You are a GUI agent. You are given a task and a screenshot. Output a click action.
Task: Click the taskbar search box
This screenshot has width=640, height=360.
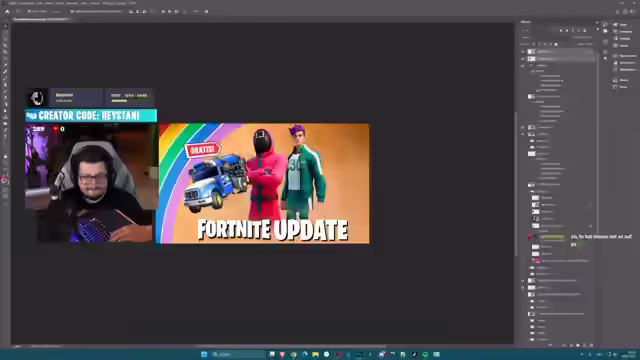click(x=238, y=354)
